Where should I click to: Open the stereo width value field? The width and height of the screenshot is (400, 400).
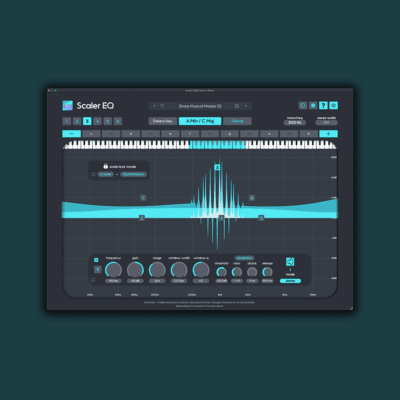click(x=326, y=123)
